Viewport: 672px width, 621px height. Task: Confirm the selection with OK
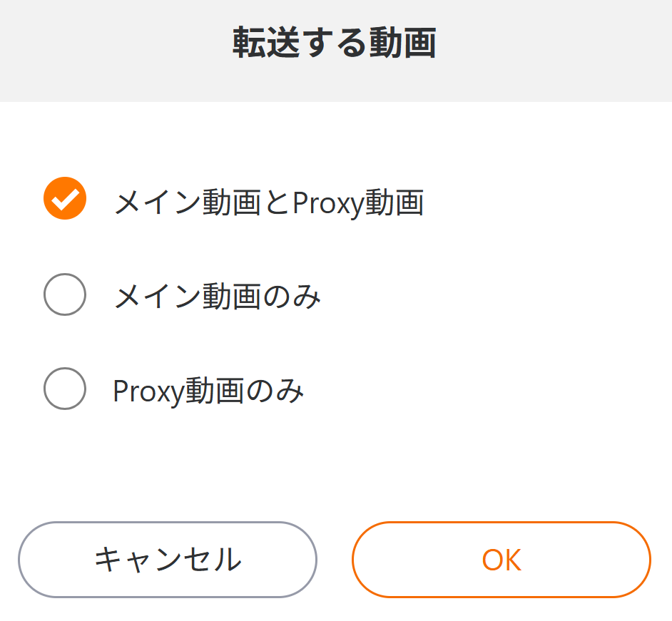coord(501,560)
